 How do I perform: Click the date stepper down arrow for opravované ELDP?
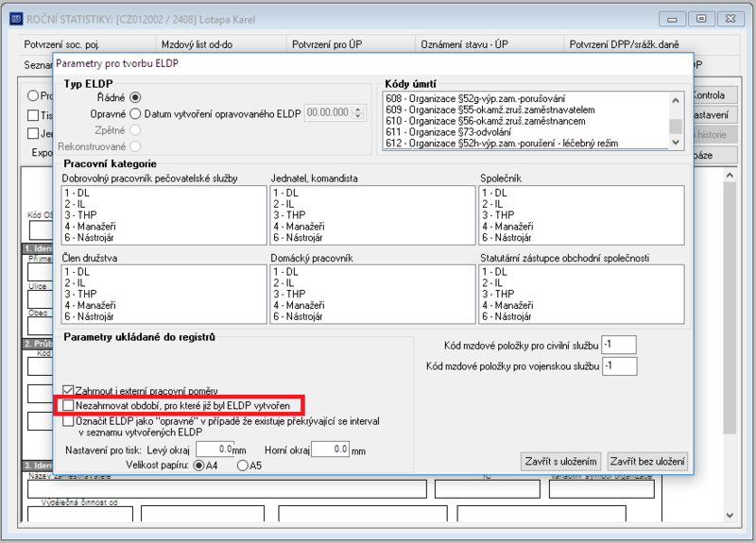click(358, 116)
